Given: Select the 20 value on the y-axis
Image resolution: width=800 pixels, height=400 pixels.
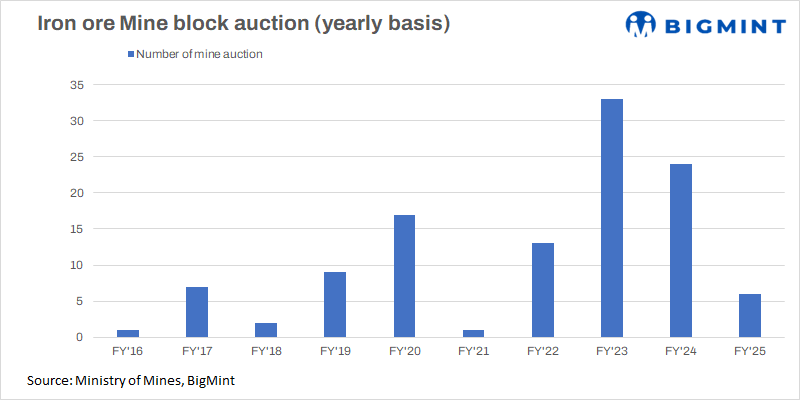Looking at the screenshot, I should (75, 193).
